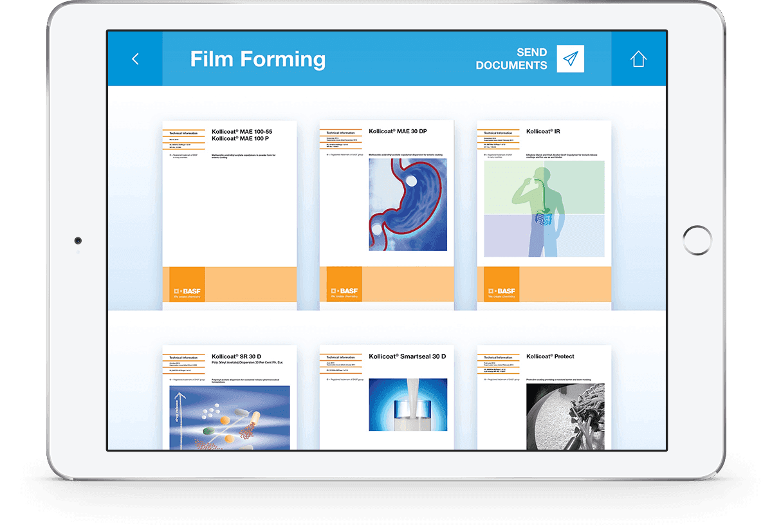Select the SEND DOCUMENTS text label
The height and width of the screenshot is (532, 772).
[x=511, y=59]
